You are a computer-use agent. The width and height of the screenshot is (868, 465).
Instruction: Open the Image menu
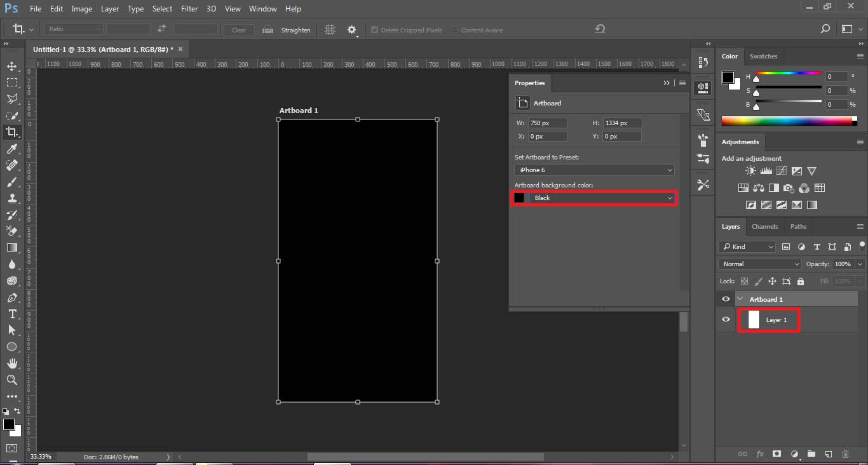pos(81,9)
